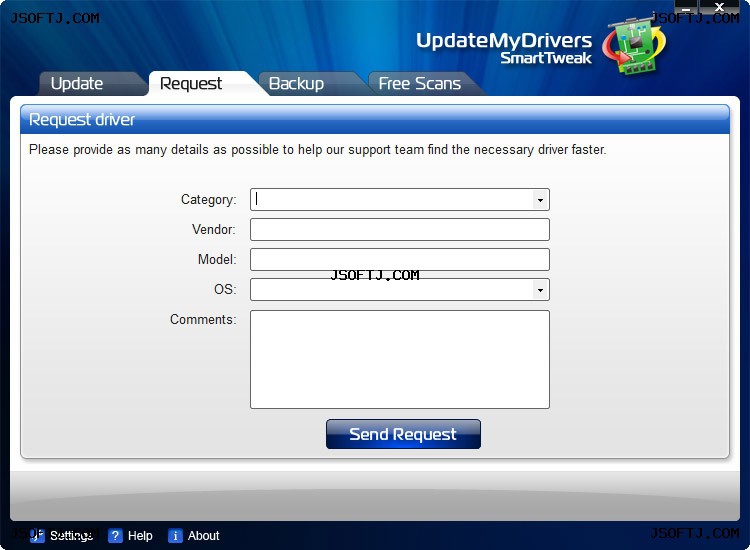Open the Help link in footer
Screen dimensions: 750x550
[x=140, y=536]
